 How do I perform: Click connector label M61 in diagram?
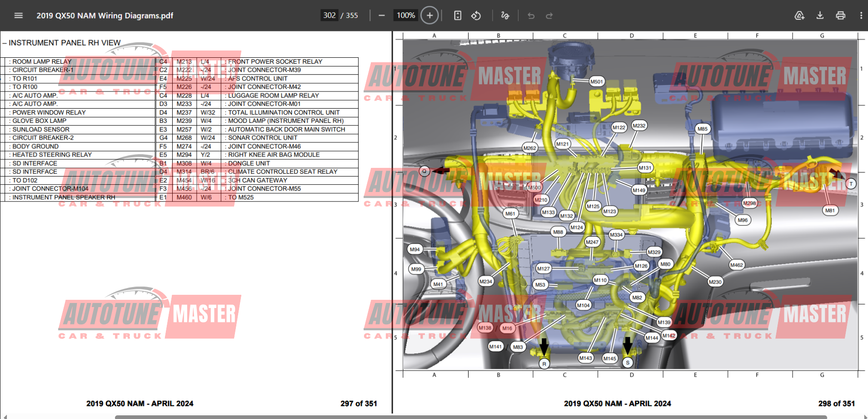pos(511,213)
